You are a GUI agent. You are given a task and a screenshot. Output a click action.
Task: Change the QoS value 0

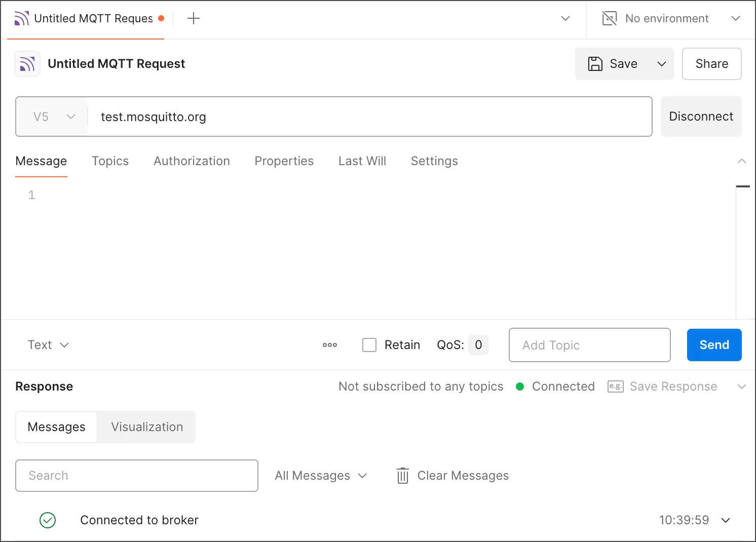[478, 345]
